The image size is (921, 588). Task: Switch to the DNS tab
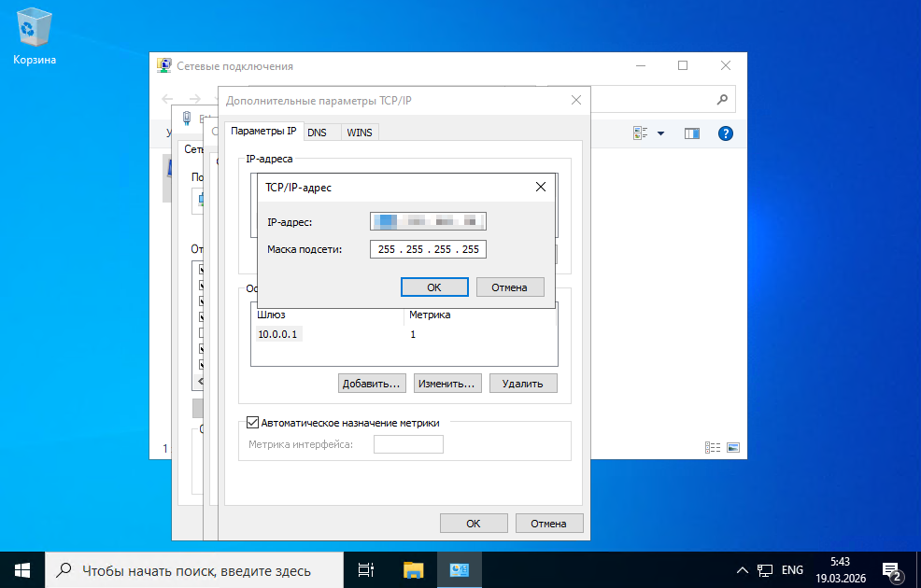[x=317, y=133]
